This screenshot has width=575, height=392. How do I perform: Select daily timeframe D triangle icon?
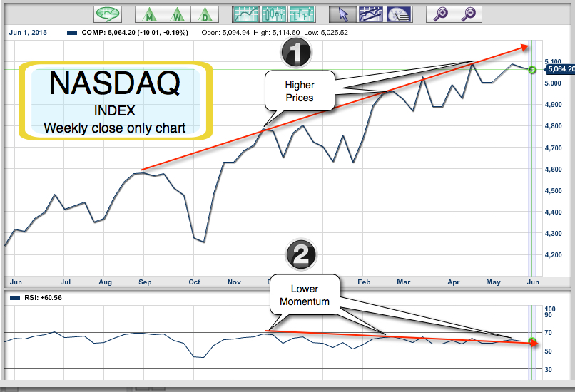coord(205,14)
